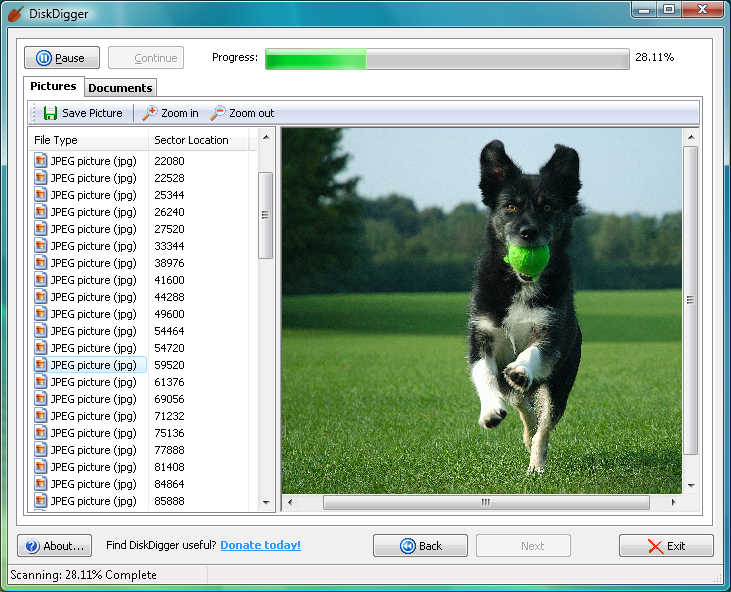
Task: Click sector value 71232
Action: [x=169, y=416]
